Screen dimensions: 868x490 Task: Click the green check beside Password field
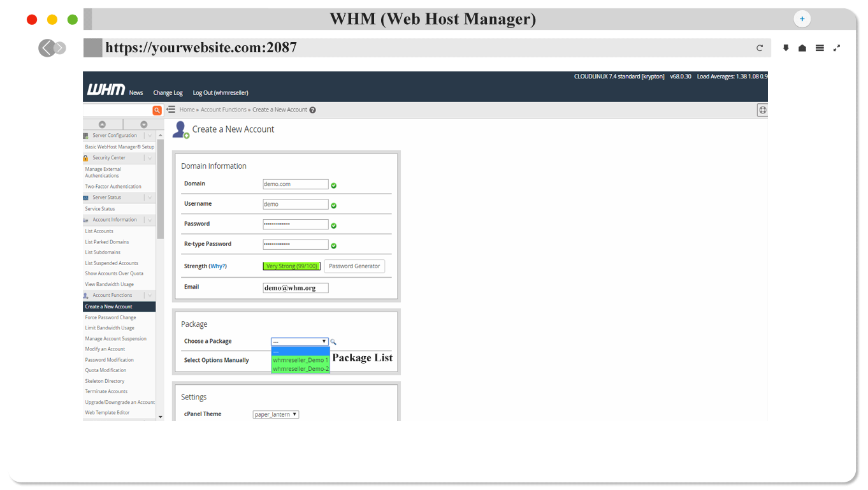point(333,226)
